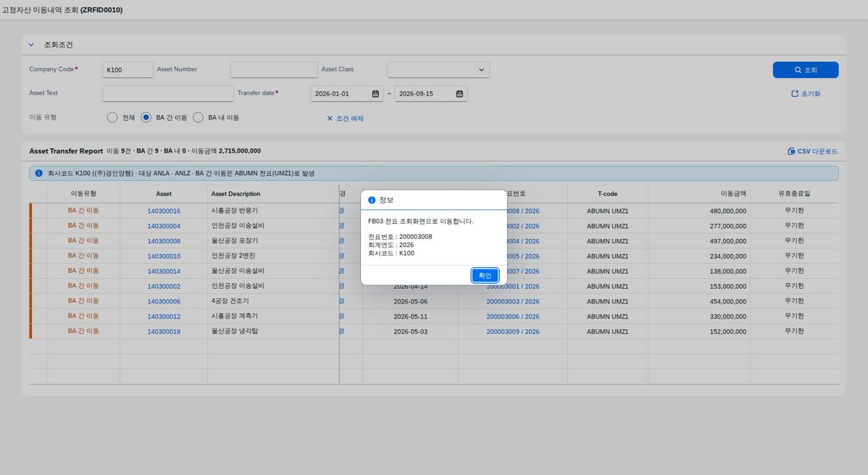
Task: Click the 초기화 reset link
Action: click(806, 94)
